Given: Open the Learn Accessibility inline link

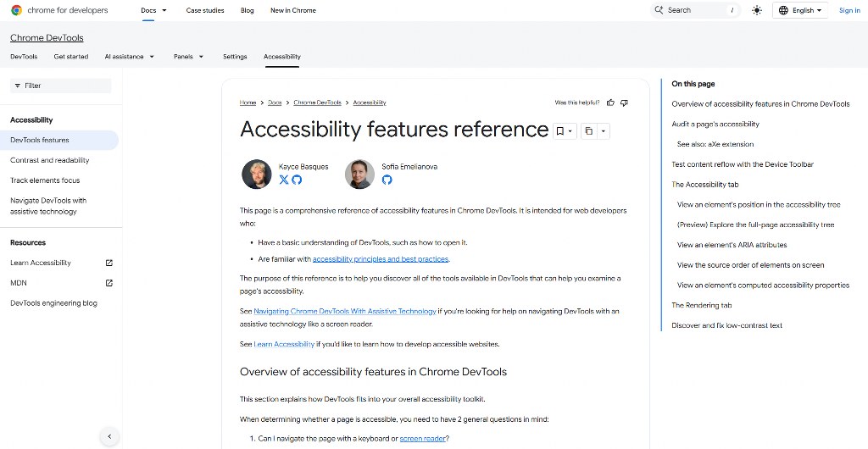Looking at the screenshot, I should pyautogui.click(x=284, y=344).
